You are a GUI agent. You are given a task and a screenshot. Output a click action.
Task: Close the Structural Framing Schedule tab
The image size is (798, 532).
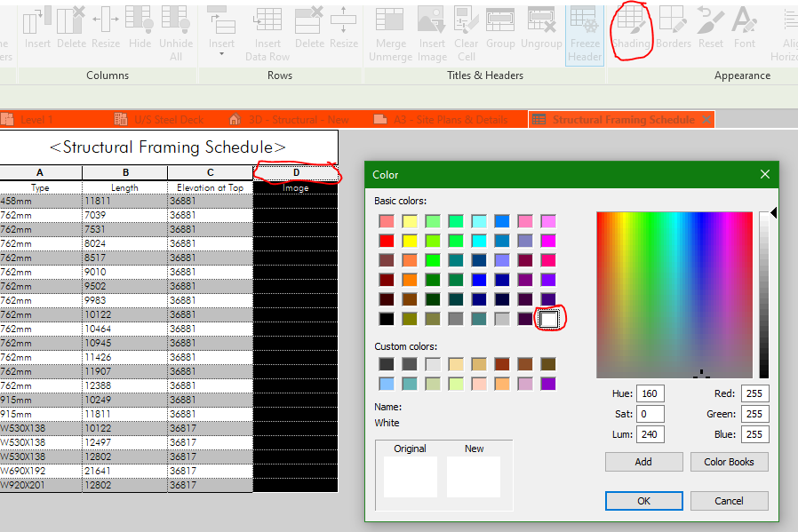pos(706,120)
